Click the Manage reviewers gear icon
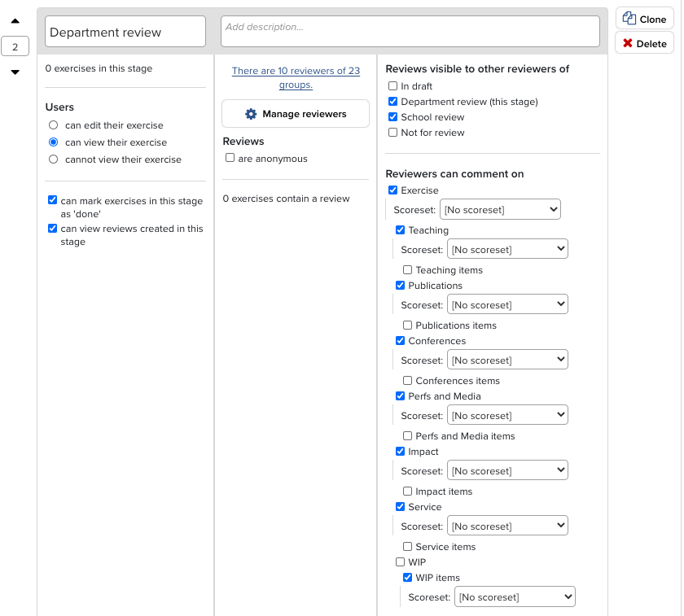This screenshot has height=616, width=684. coord(251,114)
